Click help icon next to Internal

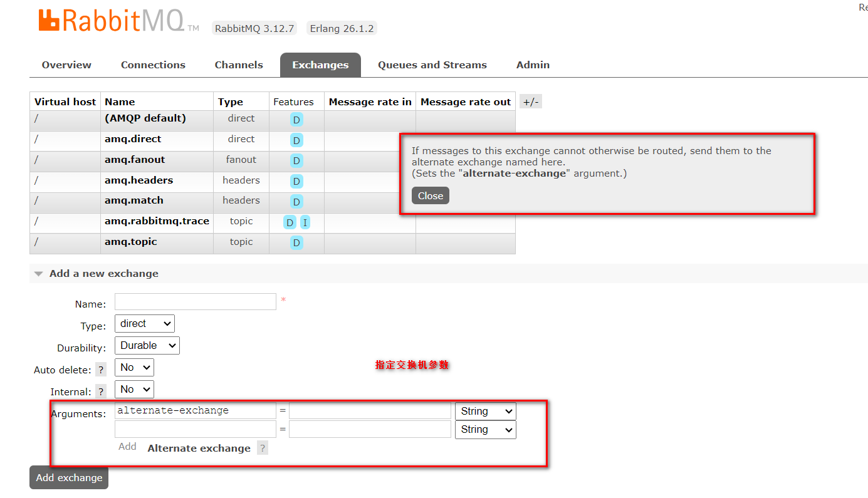[101, 392]
